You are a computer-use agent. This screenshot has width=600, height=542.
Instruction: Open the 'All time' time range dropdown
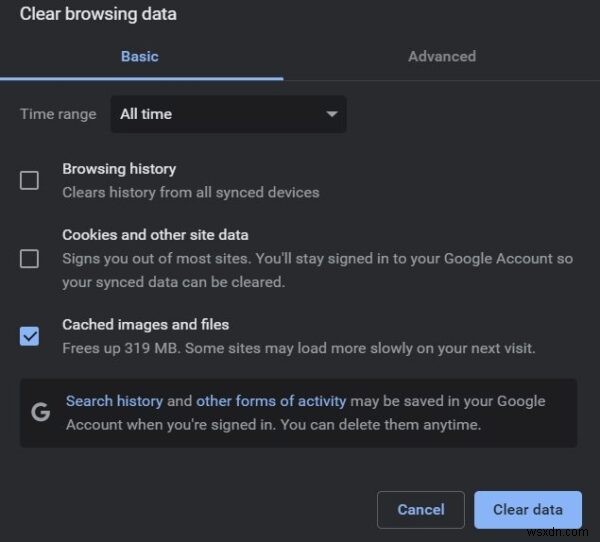(228, 114)
